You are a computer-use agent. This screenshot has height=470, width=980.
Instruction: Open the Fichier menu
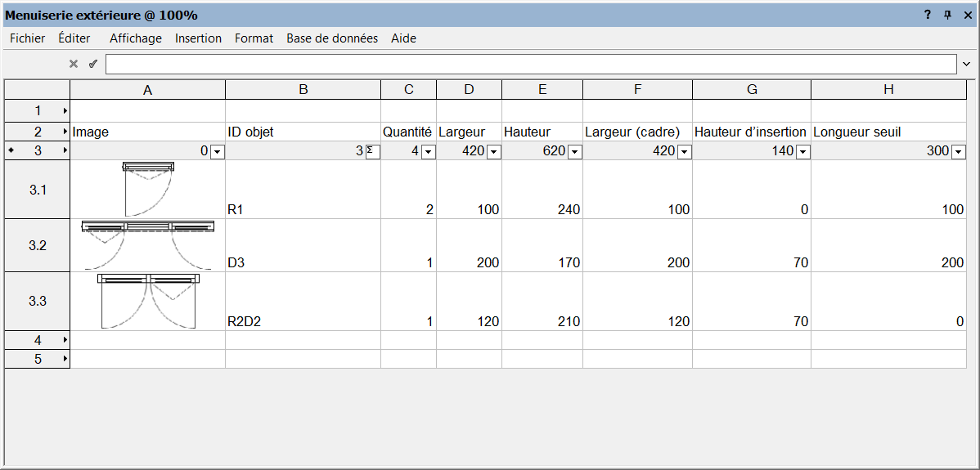point(28,38)
